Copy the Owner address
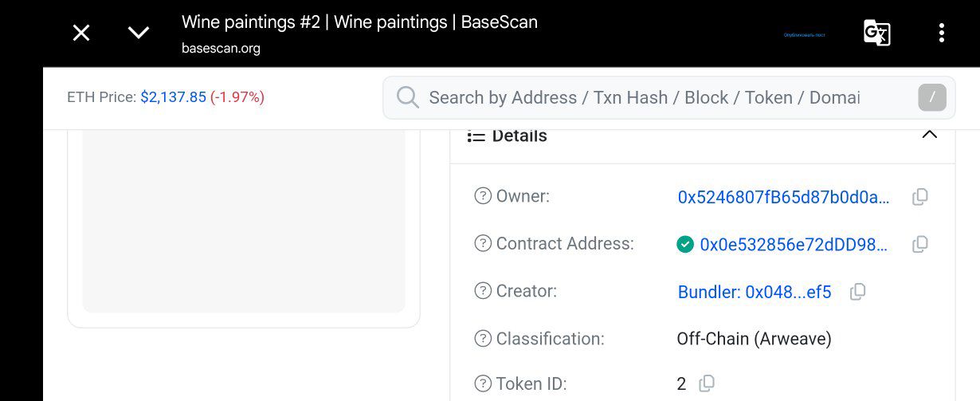The height and width of the screenshot is (401, 980). [919, 197]
